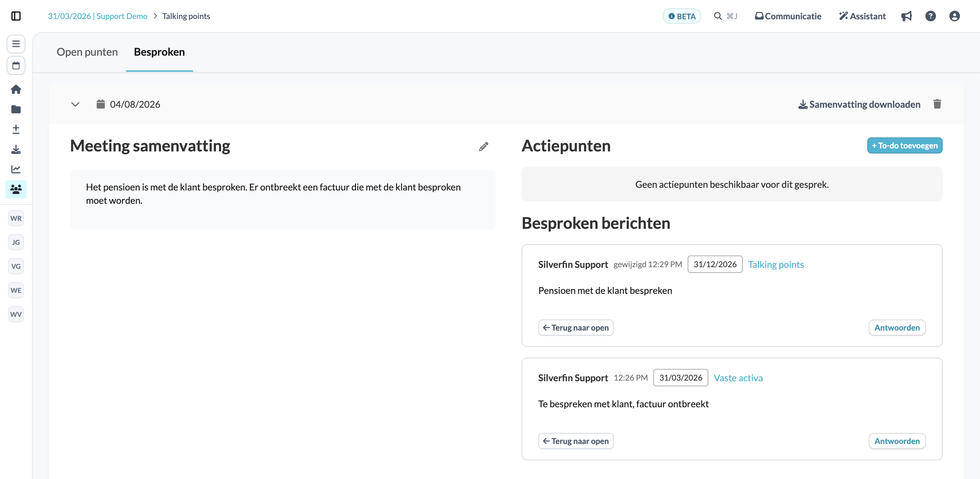Open the search magnifier icon

click(x=717, y=16)
